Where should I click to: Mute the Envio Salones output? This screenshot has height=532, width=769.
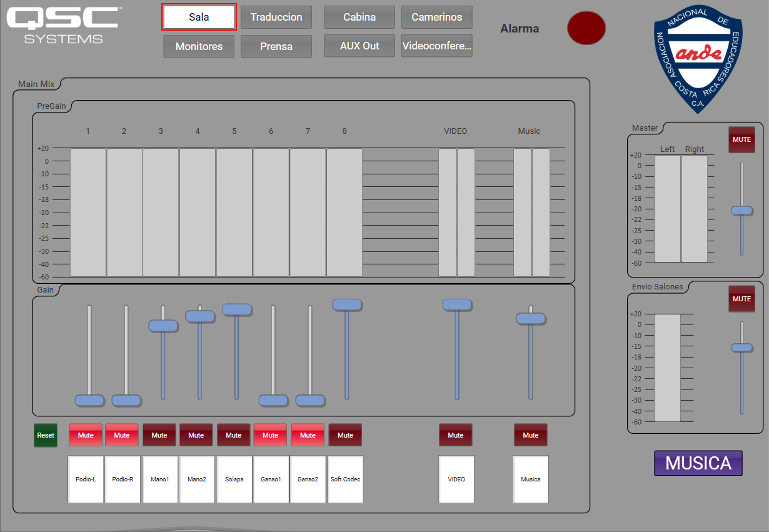pos(741,299)
